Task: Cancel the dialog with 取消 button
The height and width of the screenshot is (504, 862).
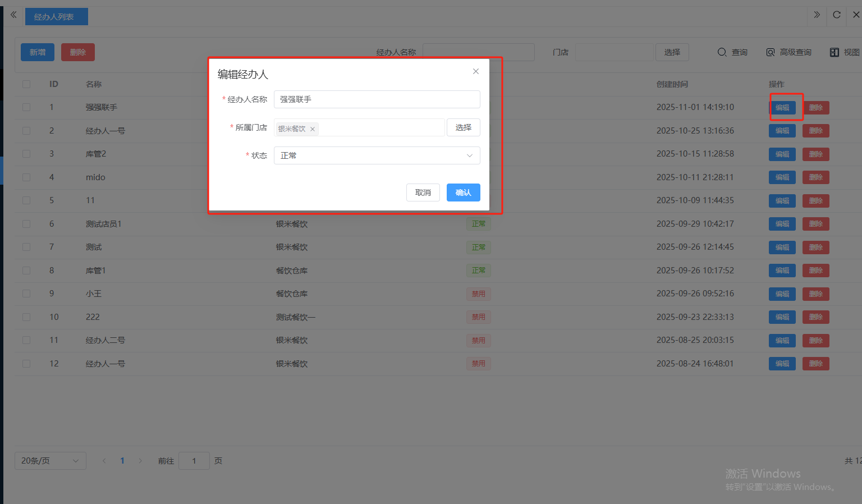Action: coord(423,193)
